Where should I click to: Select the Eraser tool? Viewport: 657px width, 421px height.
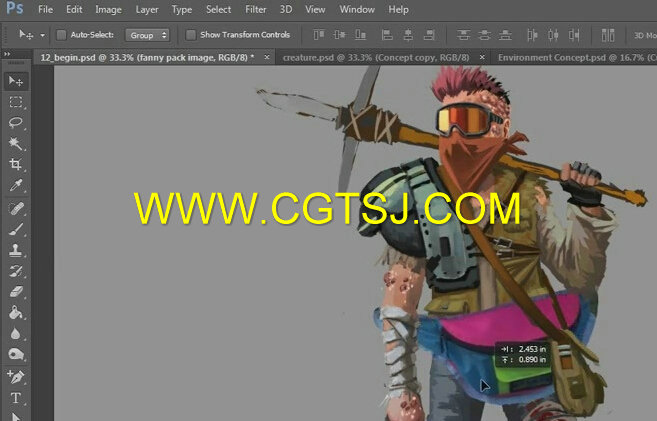(x=16, y=292)
